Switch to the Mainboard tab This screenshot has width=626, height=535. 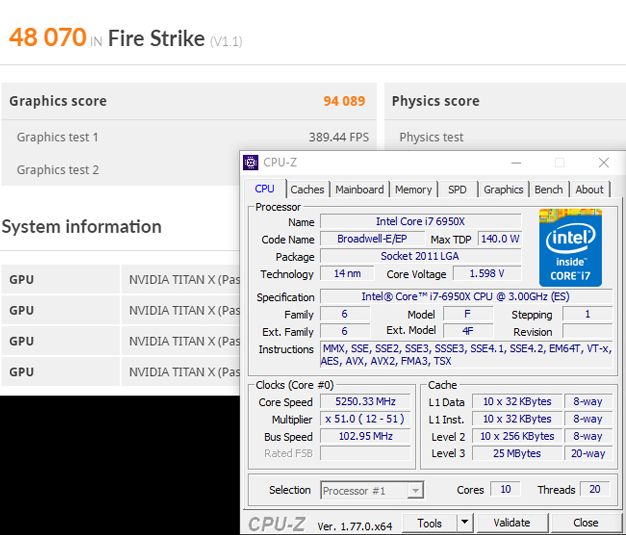[x=359, y=189]
